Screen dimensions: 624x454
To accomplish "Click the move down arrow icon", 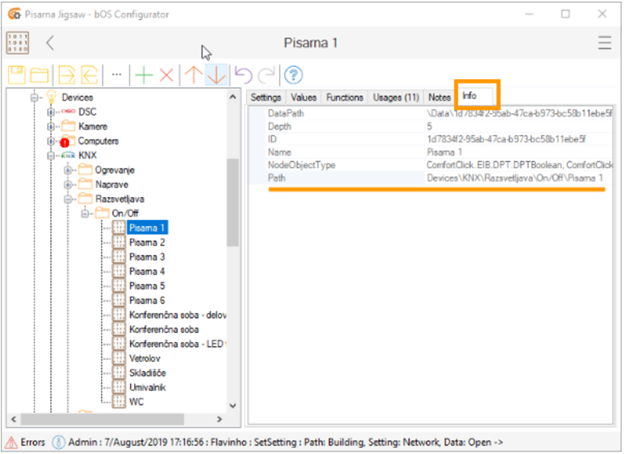I will coord(216,75).
